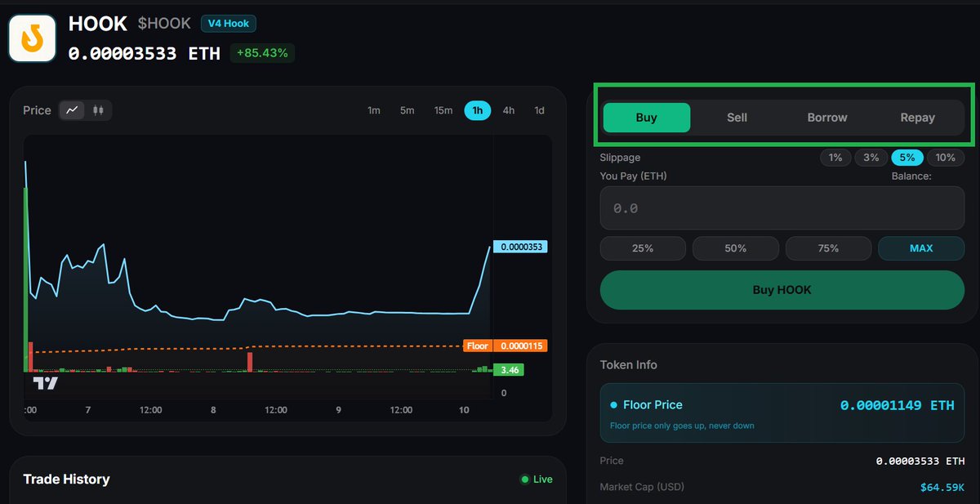Click the +85.43% change badge

[x=262, y=53]
